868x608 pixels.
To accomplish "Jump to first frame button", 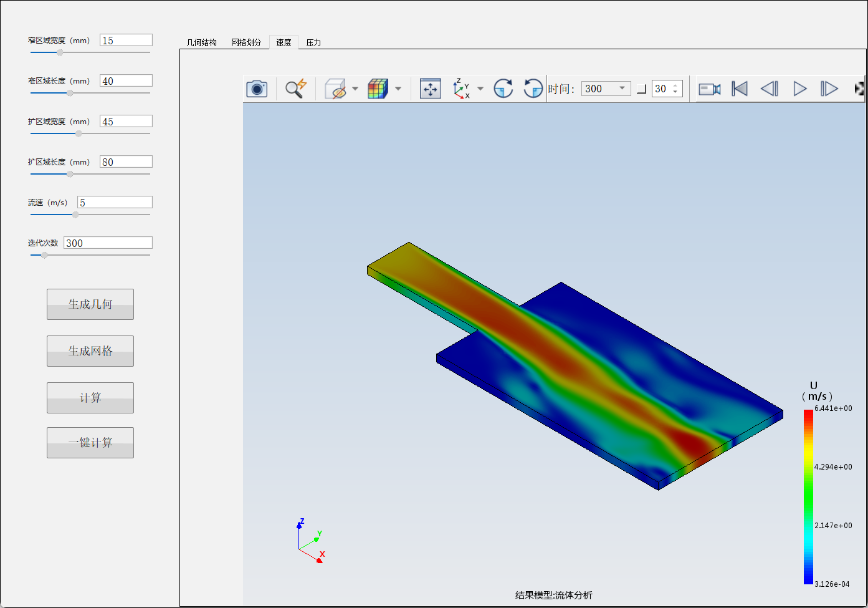I will pos(740,89).
